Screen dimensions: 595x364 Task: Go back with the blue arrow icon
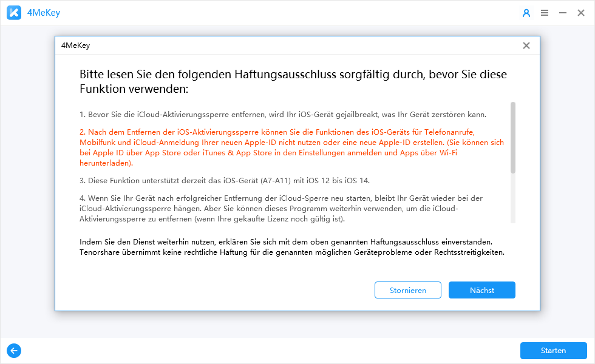click(14, 351)
